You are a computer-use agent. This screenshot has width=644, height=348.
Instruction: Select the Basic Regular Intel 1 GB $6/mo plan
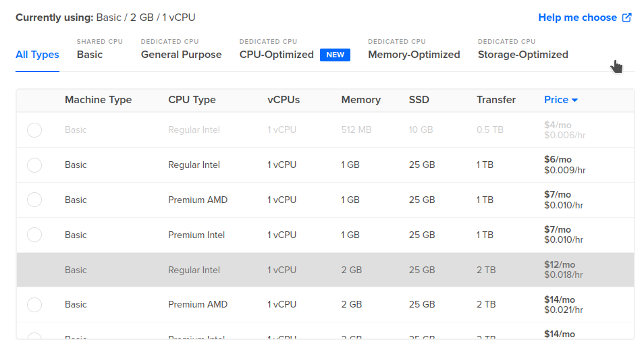(34, 165)
